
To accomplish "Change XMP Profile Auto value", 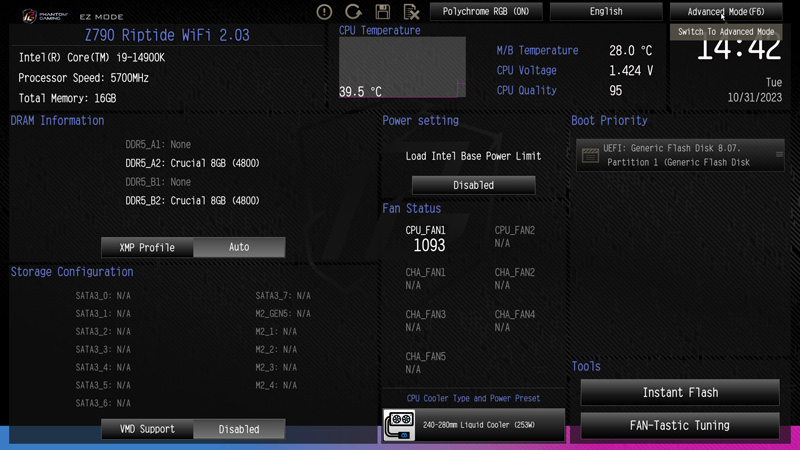I will point(239,247).
